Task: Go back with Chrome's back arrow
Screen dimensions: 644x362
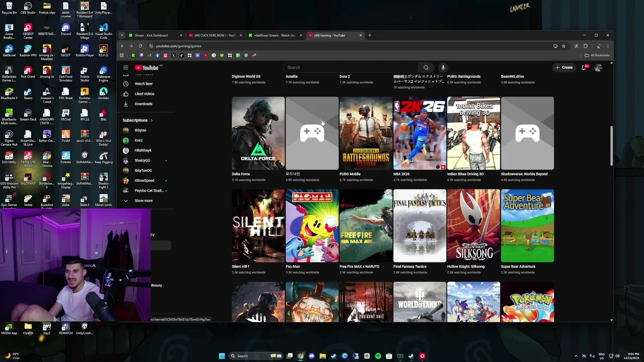Action: (x=122, y=46)
